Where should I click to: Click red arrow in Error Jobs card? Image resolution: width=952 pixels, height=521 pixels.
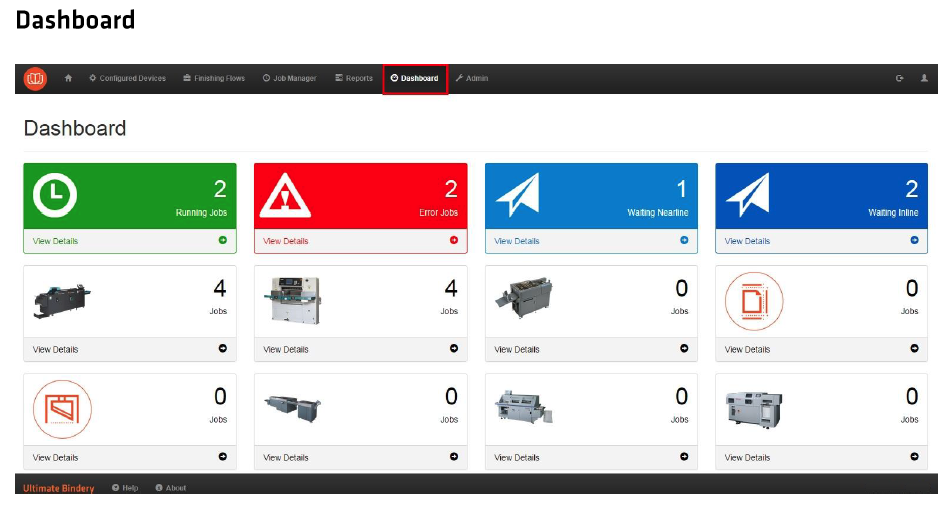(454, 240)
